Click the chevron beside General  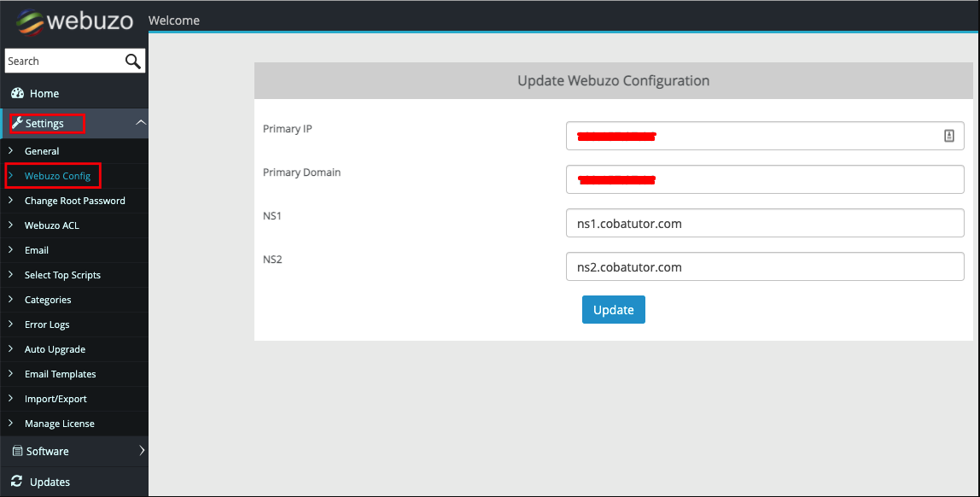(x=10, y=150)
